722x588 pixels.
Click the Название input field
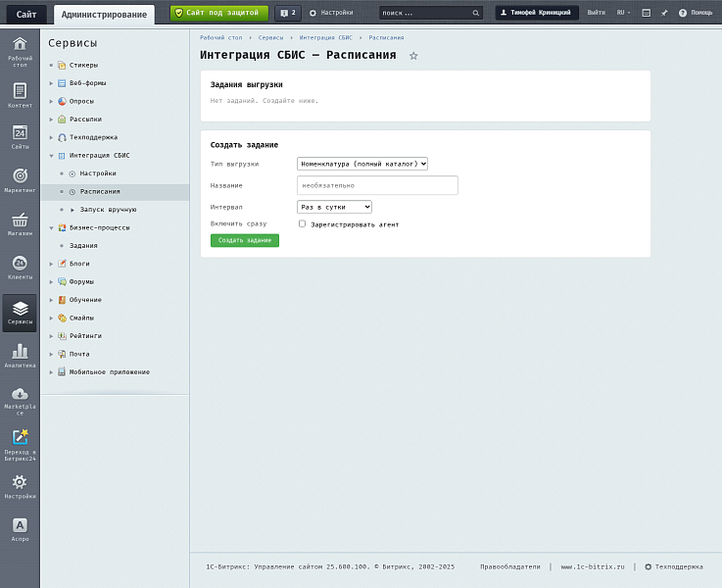coord(377,185)
